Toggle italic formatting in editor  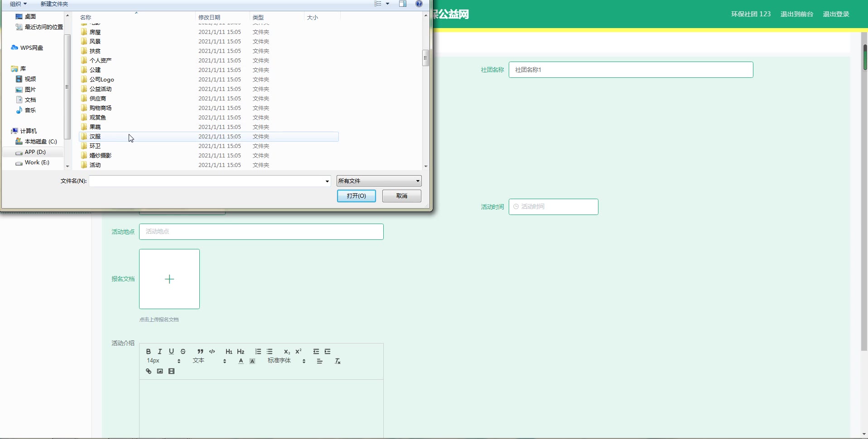click(160, 352)
